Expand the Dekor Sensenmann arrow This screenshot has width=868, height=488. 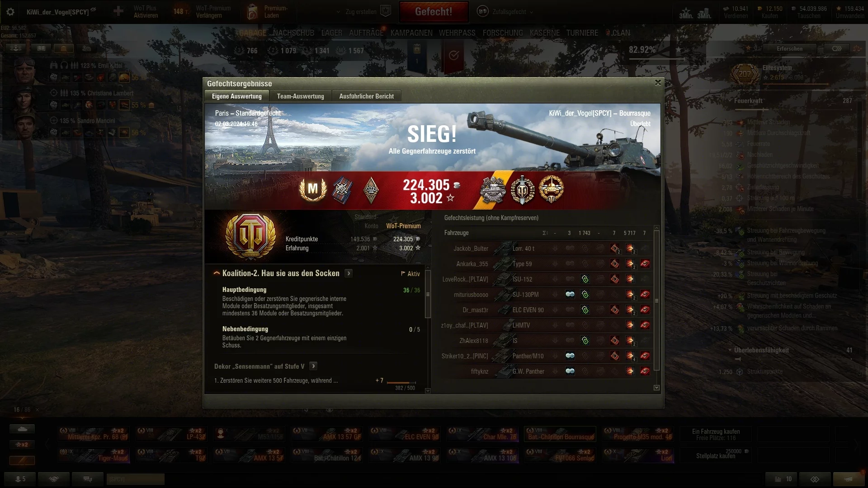tap(313, 366)
